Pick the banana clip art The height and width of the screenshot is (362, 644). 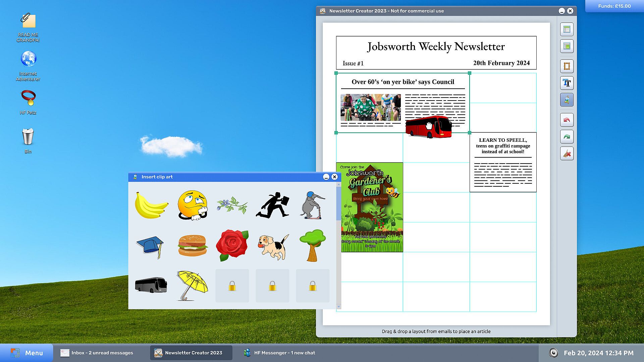(x=151, y=205)
